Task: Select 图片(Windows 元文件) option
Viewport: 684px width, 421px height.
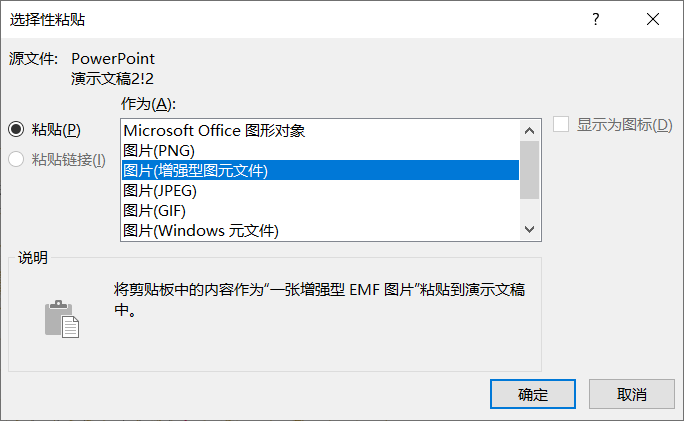Action: click(320, 230)
